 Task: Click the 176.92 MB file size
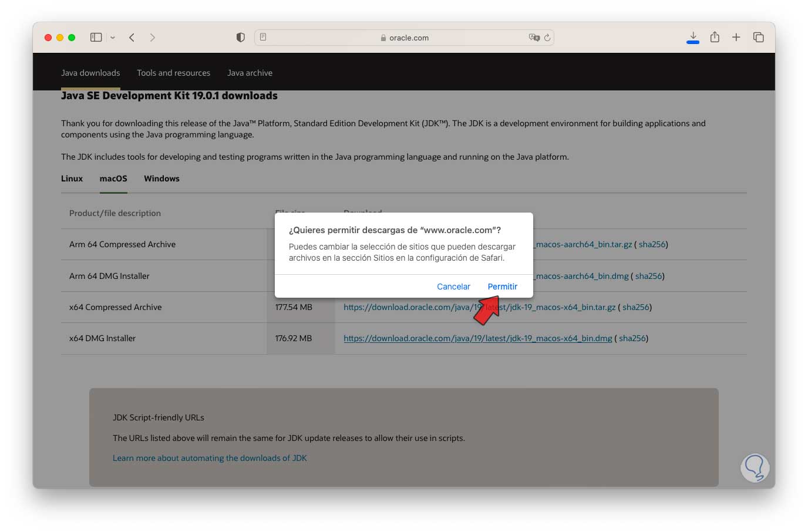[x=294, y=338]
